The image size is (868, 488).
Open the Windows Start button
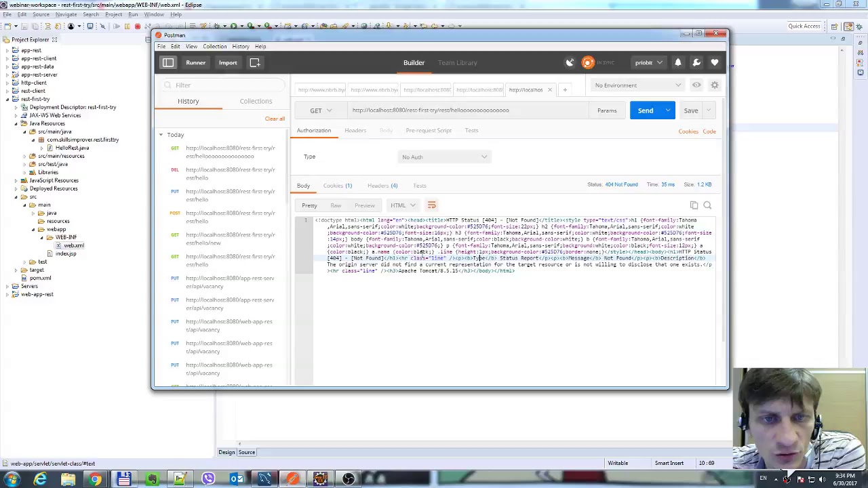pyautogui.click(x=12, y=479)
